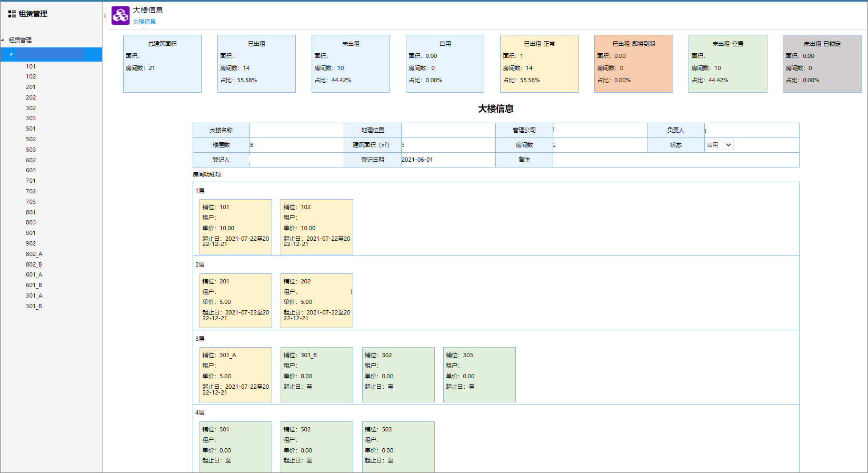
Task: Click the rental management grid icon
Action: click(x=12, y=14)
